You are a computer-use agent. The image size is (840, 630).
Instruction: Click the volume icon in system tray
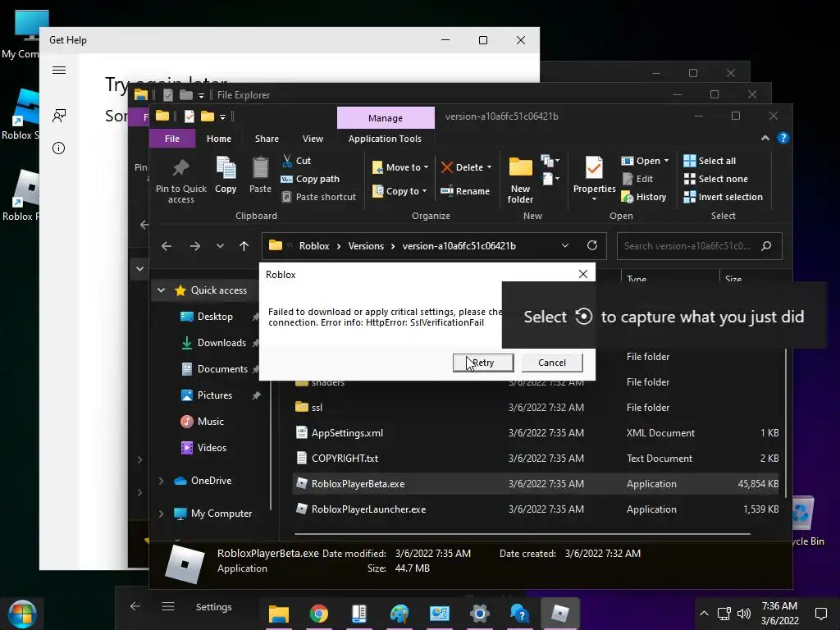tap(744, 614)
